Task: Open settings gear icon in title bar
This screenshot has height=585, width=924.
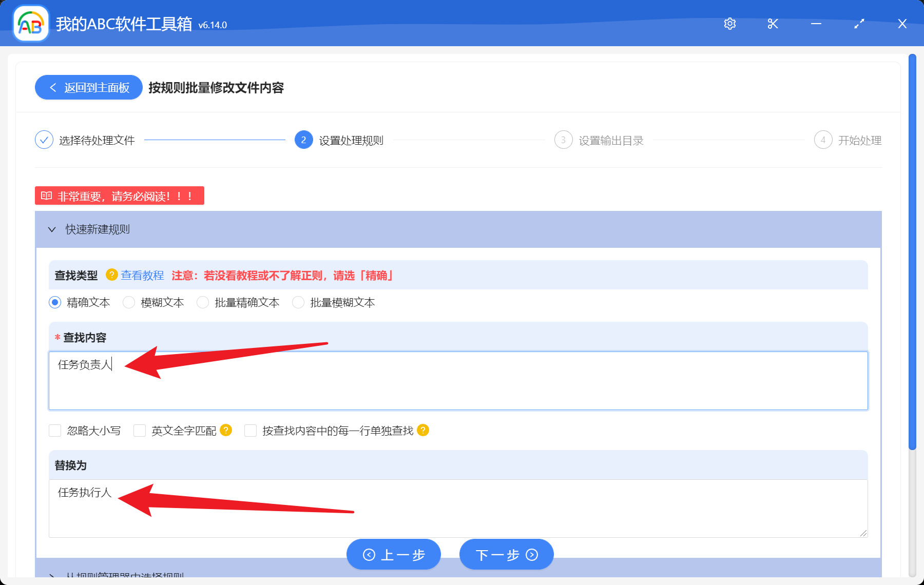Action: click(729, 24)
